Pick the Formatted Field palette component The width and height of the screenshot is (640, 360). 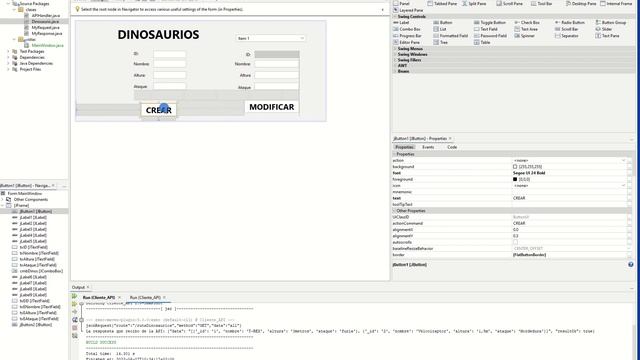click(x=451, y=36)
